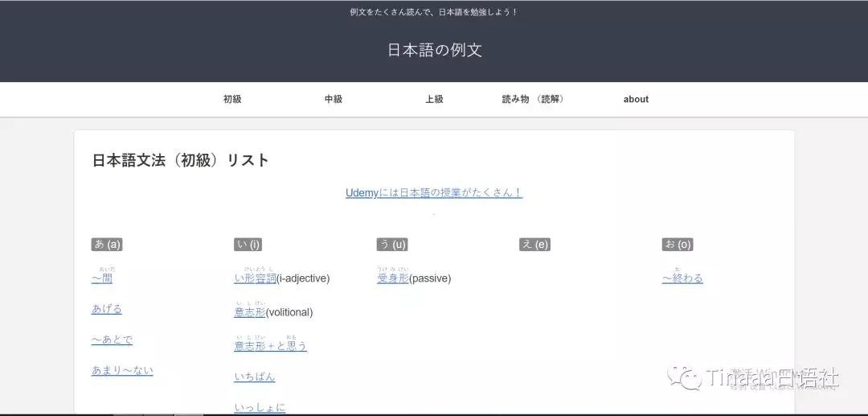Open the ～間 grammar link
The height and width of the screenshot is (416, 868).
click(102, 278)
